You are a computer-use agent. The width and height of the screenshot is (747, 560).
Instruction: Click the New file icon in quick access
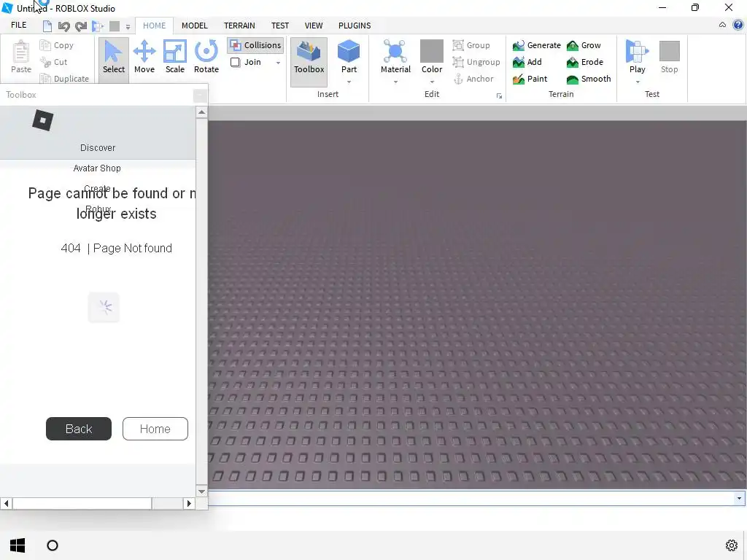47,26
